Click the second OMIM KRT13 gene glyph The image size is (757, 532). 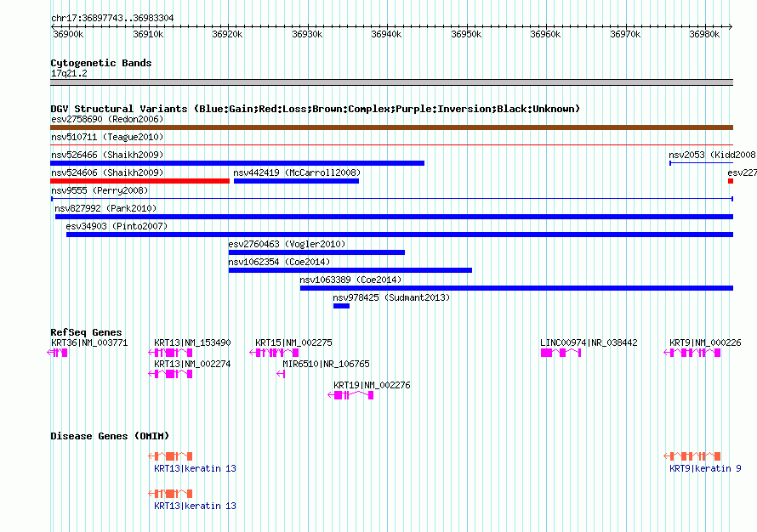(x=170, y=494)
